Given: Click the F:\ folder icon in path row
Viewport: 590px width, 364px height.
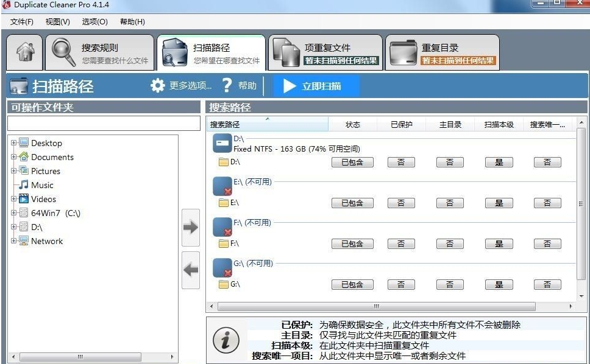Looking at the screenshot, I should [x=224, y=243].
